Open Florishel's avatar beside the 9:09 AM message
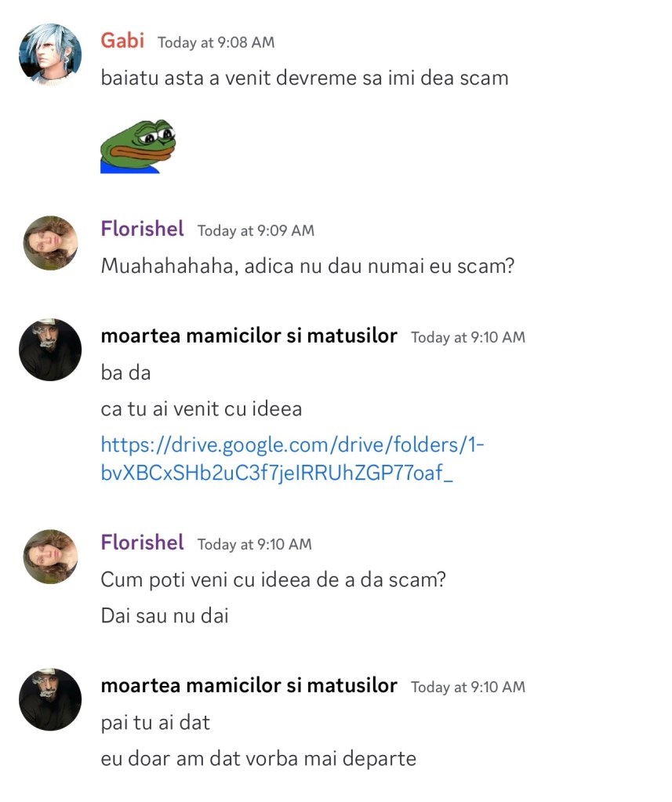This screenshot has height=802, width=672. [50, 243]
